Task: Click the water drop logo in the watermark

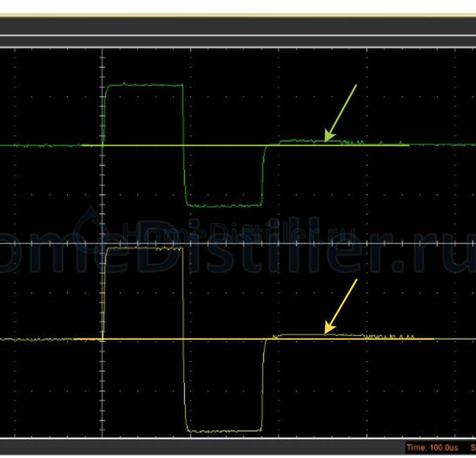Action: (x=91, y=230)
